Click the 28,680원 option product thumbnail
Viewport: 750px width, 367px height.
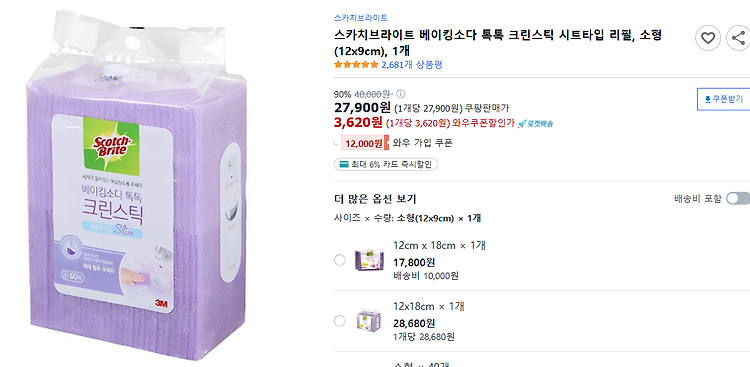coord(369,321)
